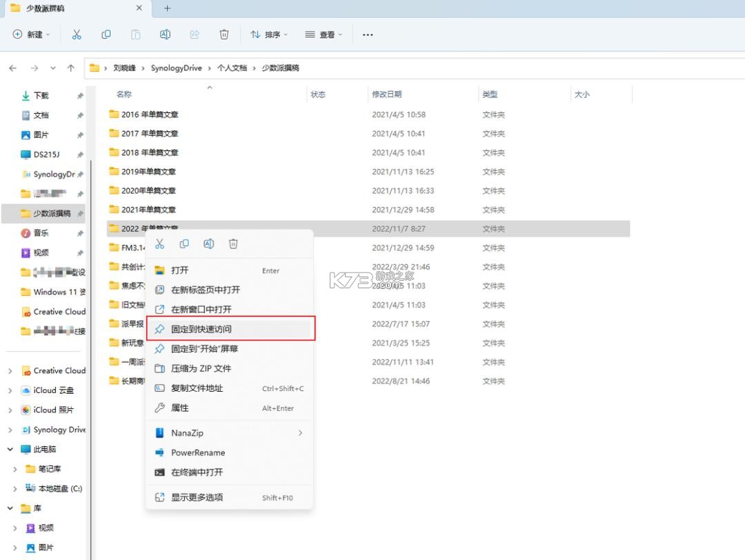The height and width of the screenshot is (560, 745).
Task: Click the Rename icon in the top toolbar
Action: [x=165, y=34]
